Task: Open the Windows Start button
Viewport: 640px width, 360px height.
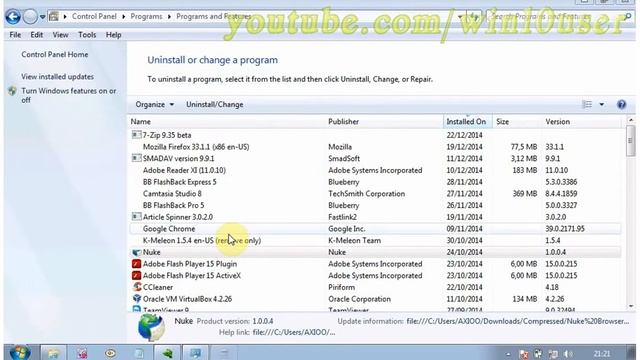Action: coord(19,352)
